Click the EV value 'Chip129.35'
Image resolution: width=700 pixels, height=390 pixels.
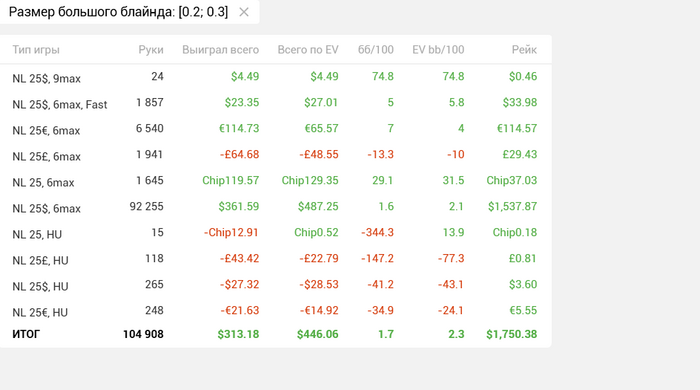[310, 180]
